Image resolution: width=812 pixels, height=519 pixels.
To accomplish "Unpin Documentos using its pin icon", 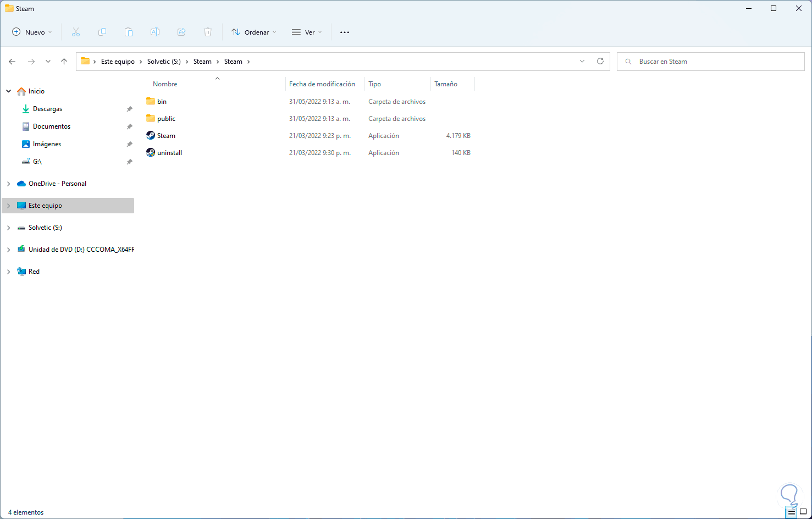I will 130,126.
